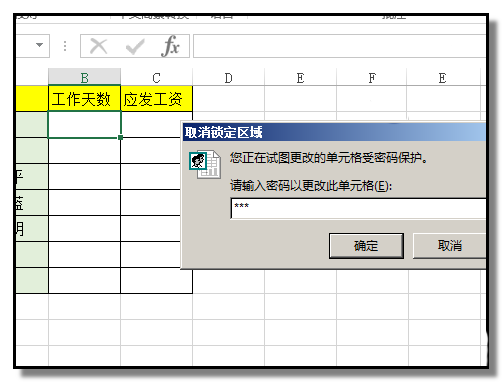Click the formula bar text area

[339, 46]
